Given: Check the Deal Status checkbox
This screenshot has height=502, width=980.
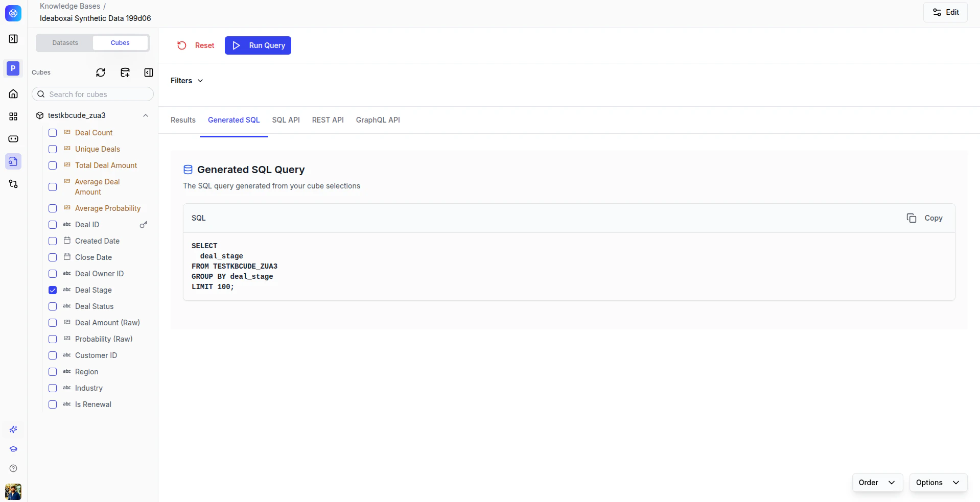Looking at the screenshot, I should coord(53,306).
